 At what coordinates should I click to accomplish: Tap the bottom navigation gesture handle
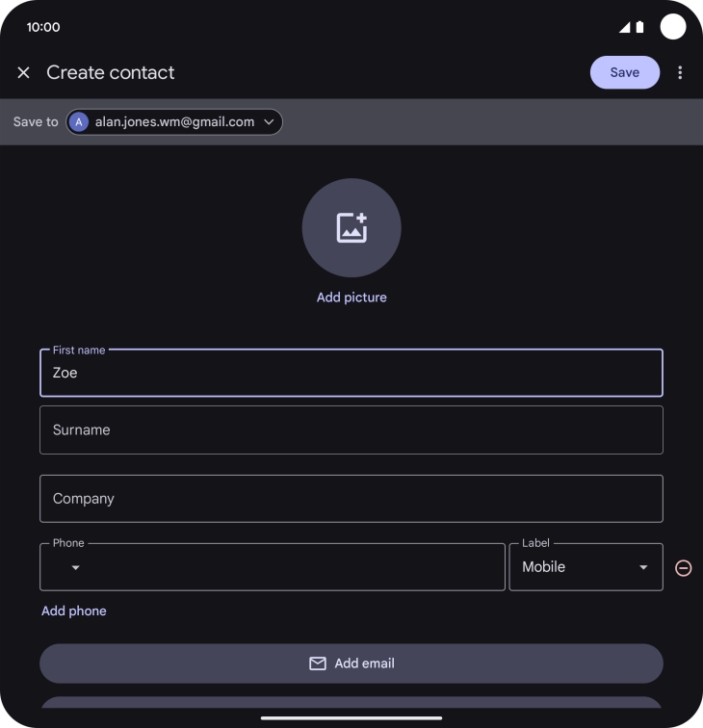[351, 717]
